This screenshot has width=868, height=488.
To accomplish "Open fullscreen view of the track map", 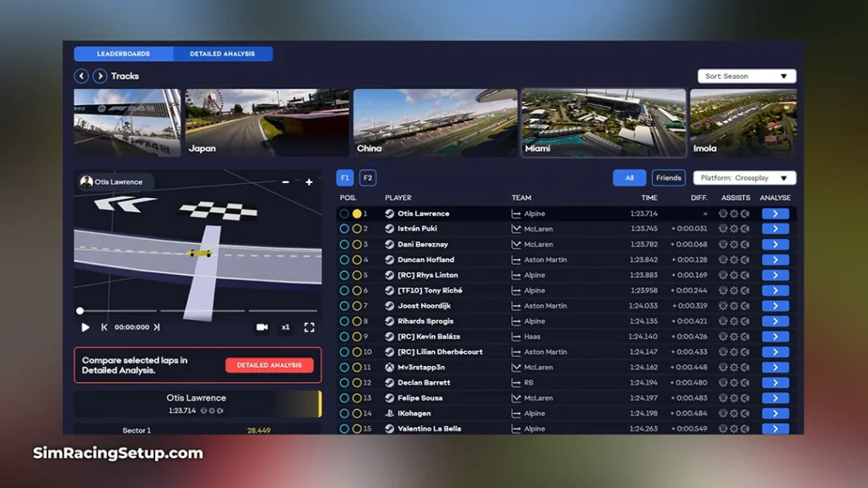I will click(309, 327).
